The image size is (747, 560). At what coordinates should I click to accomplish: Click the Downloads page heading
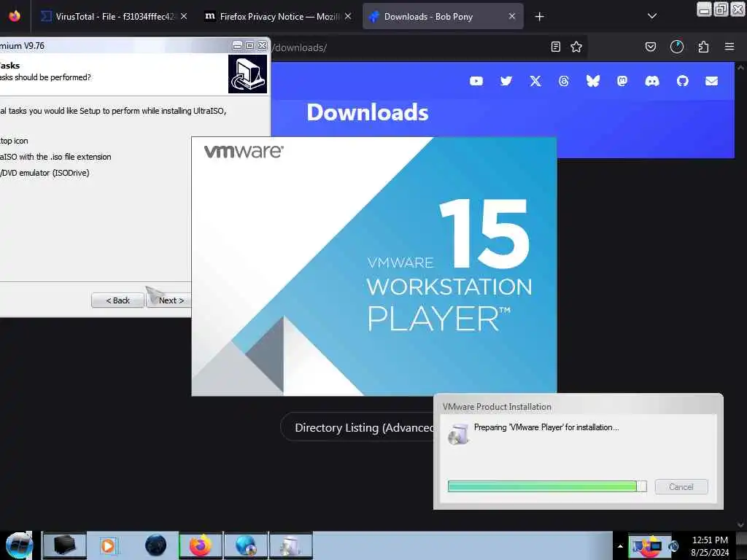[x=368, y=112]
